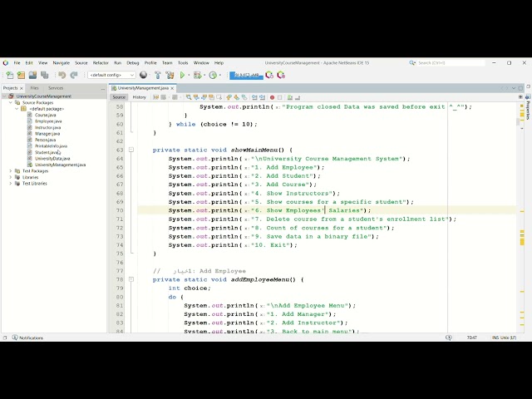Minimize the Projects panel

103,89
